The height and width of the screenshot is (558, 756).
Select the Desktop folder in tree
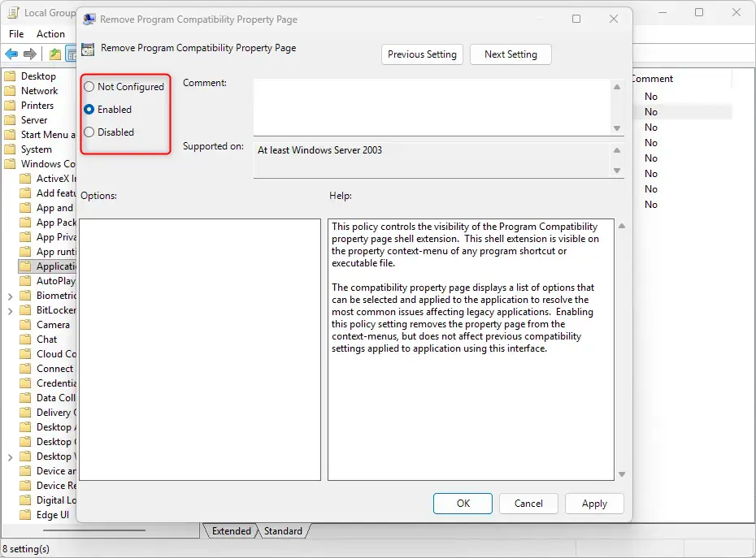tap(30, 76)
